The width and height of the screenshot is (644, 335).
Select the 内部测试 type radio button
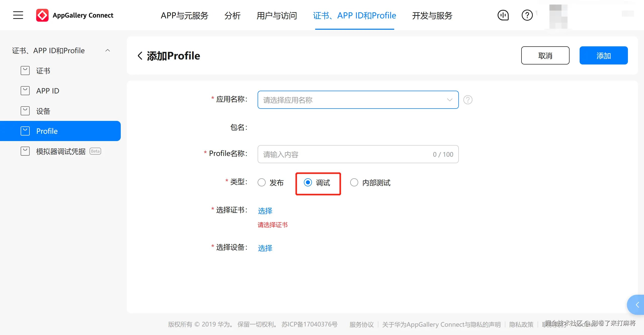click(354, 183)
